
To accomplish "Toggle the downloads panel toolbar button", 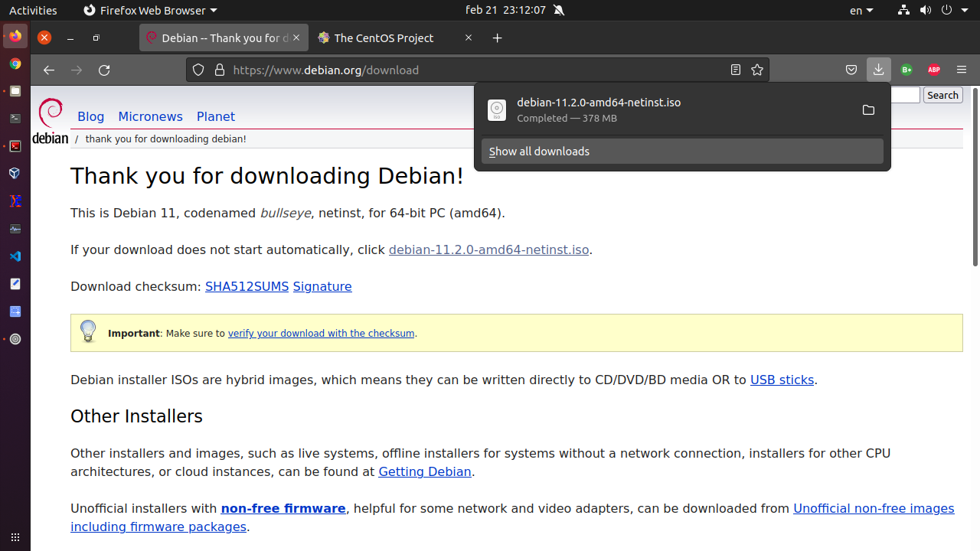I will (878, 70).
